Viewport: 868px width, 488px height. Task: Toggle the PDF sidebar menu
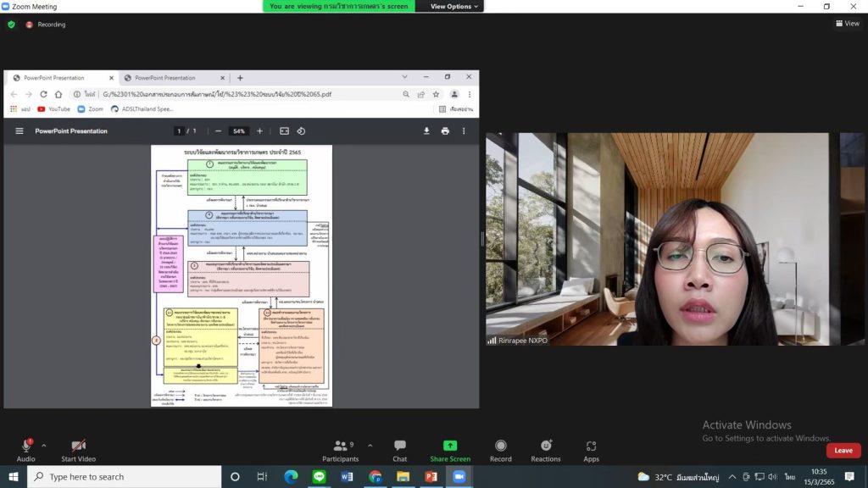[x=19, y=131]
